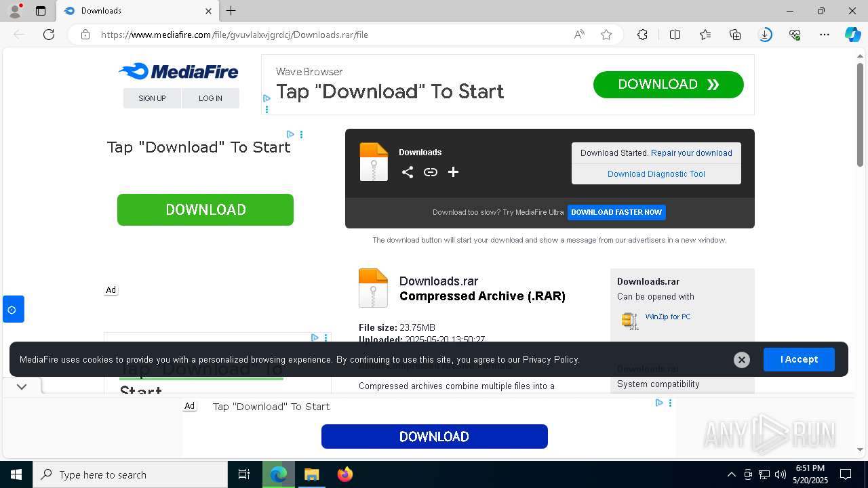Image resolution: width=868 pixels, height=488 pixels.
Task: Open the Copilot sidebar
Action: (852, 35)
